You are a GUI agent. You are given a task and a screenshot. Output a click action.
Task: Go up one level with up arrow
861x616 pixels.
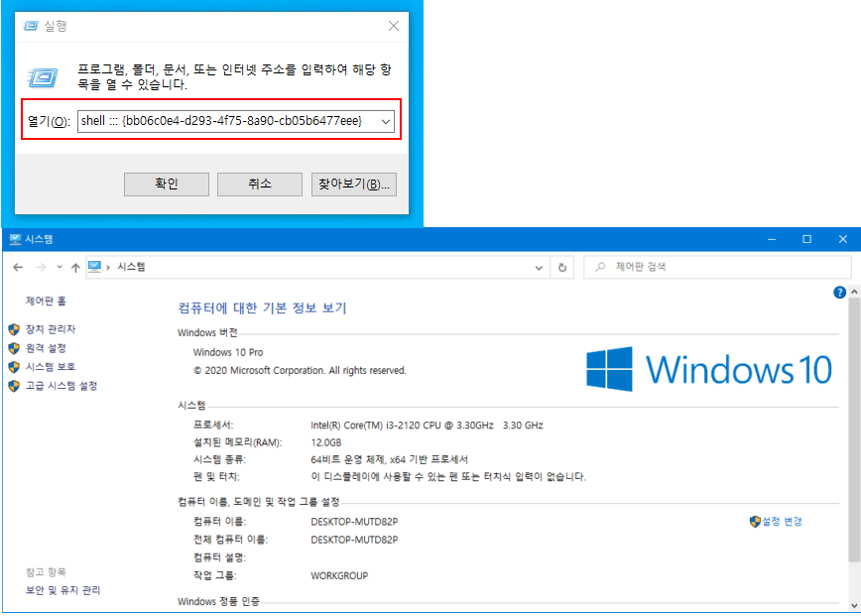click(75, 268)
